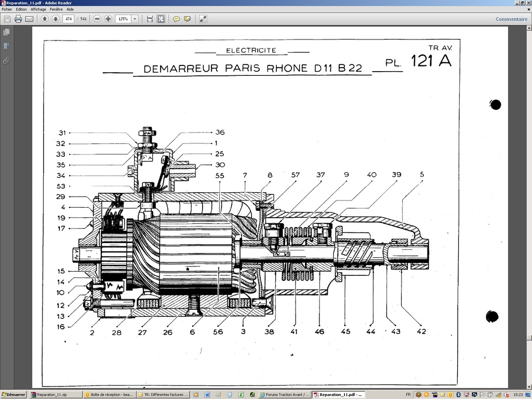The height and width of the screenshot is (399, 532).
Task: Click the page number field showing 474
Action: pyautogui.click(x=69, y=19)
